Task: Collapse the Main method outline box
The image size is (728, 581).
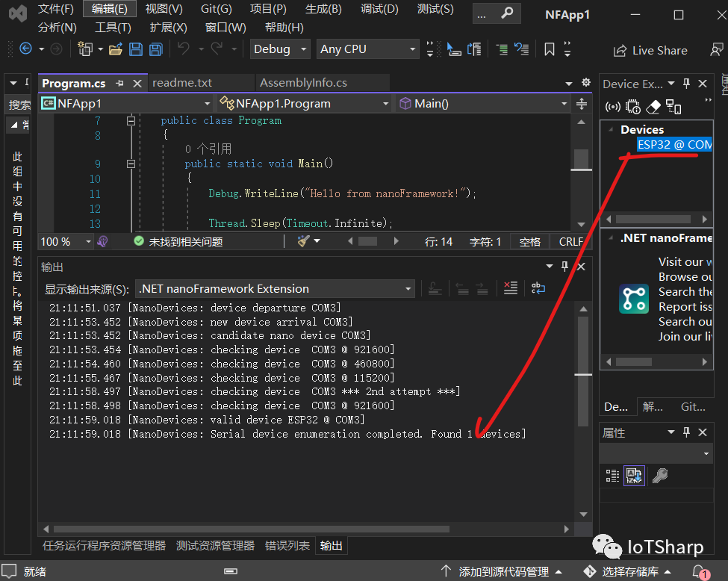Action: 131,164
